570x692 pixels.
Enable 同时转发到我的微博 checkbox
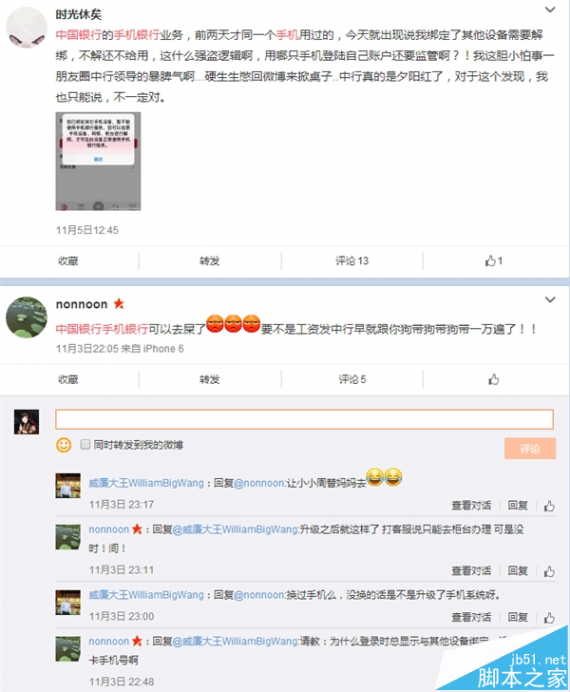point(85,444)
